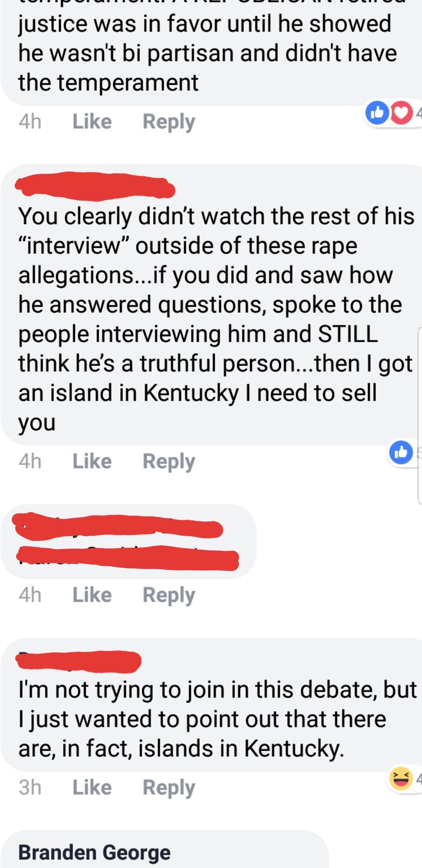The width and height of the screenshot is (422, 868).
Task: Open the redacted author name above 'You clearly didn't watch'
Action: 95,187
